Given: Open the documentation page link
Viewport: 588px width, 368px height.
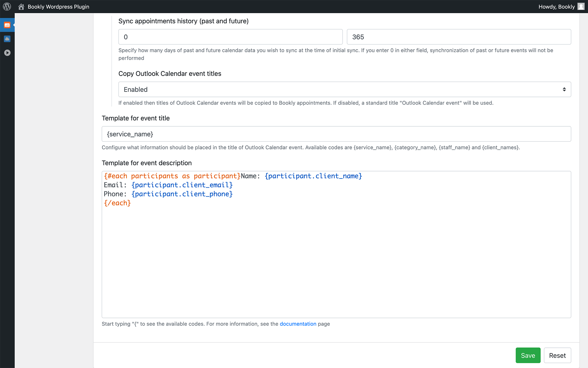Looking at the screenshot, I should coord(298,324).
